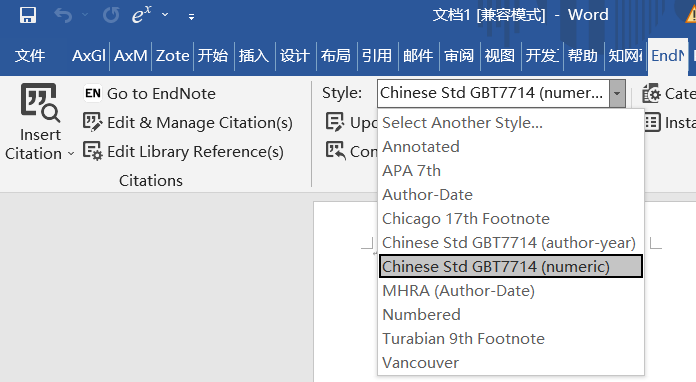Screen dimensions: 696x382
Task: Click the Instant Formatting list icon
Action: tap(652, 122)
